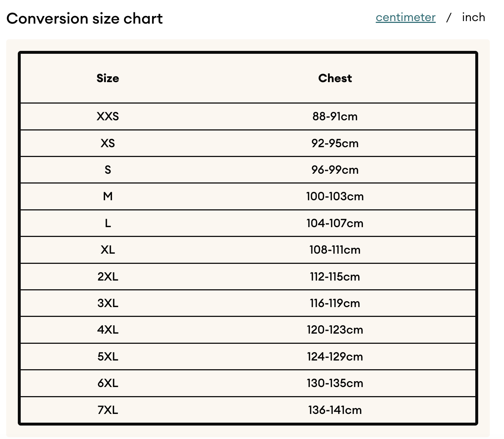Click the 120-123cm chest value
504x439 pixels.
coord(335,330)
